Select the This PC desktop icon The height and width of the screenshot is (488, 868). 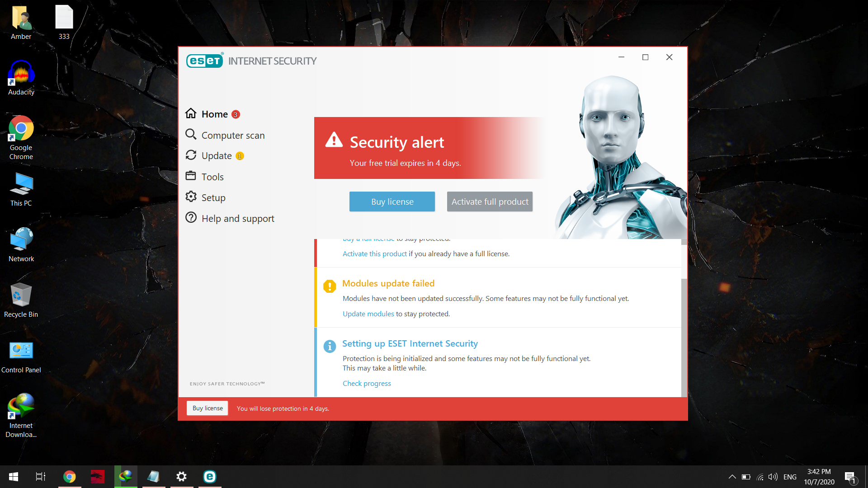pyautogui.click(x=21, y=189)
